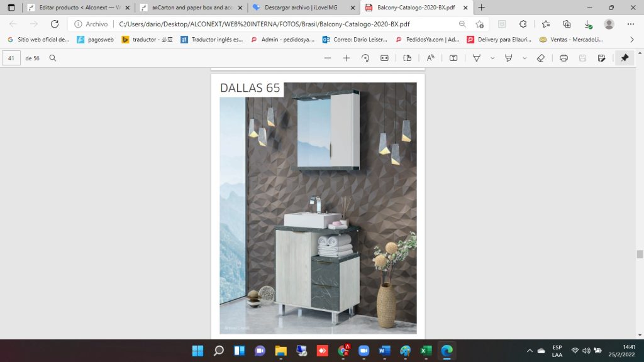Viewport: 644px width, 362px height.
Task: Click the Save as icon in PDF toolbar
Action: click(x=601, y=58)
